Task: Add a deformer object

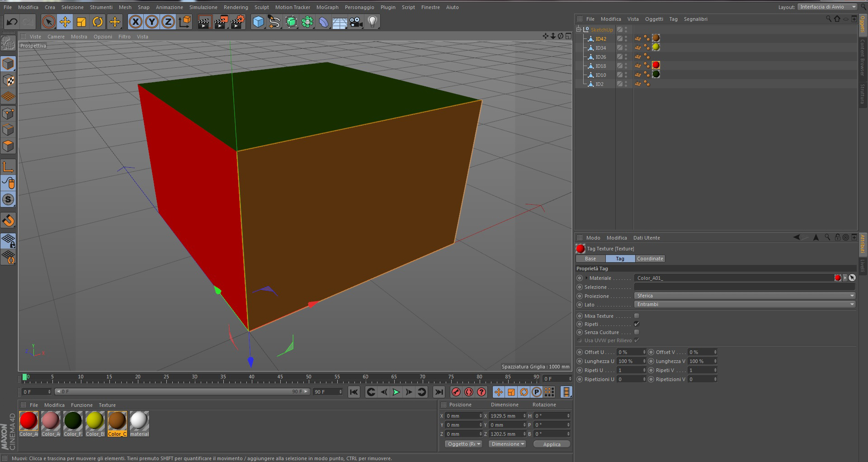Action: click(324, 22)
